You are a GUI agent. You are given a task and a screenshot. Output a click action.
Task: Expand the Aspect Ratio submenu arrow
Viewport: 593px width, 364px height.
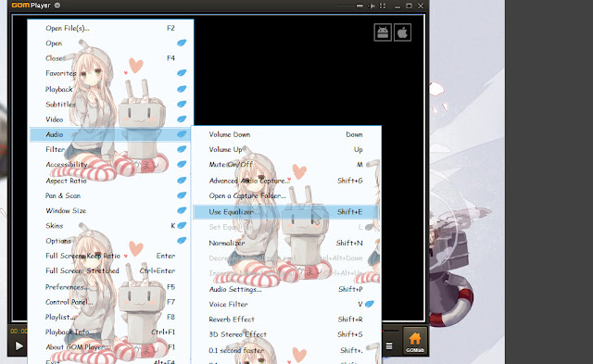[x=182, y=181]
